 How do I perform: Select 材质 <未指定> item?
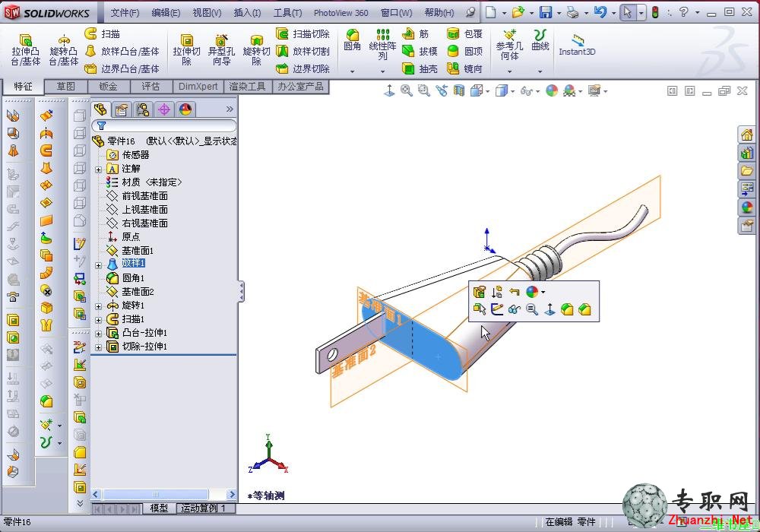click(151, 182)
